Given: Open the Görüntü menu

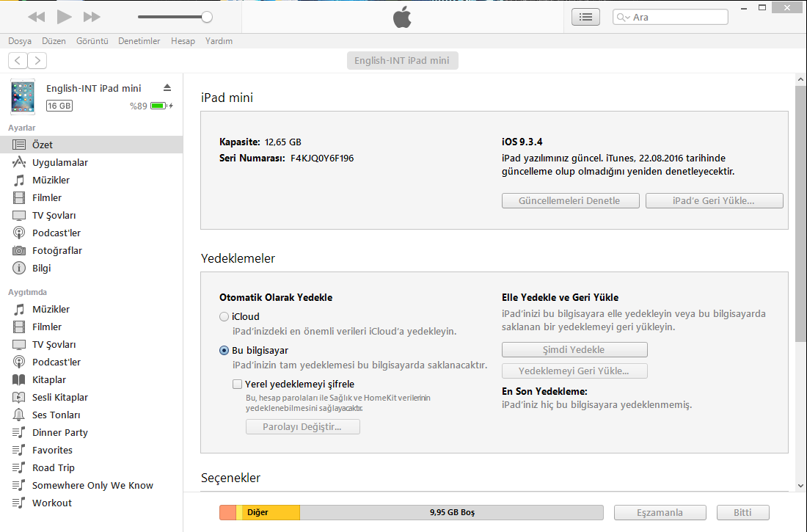Looking at the screenshot, I should [92, 41].
